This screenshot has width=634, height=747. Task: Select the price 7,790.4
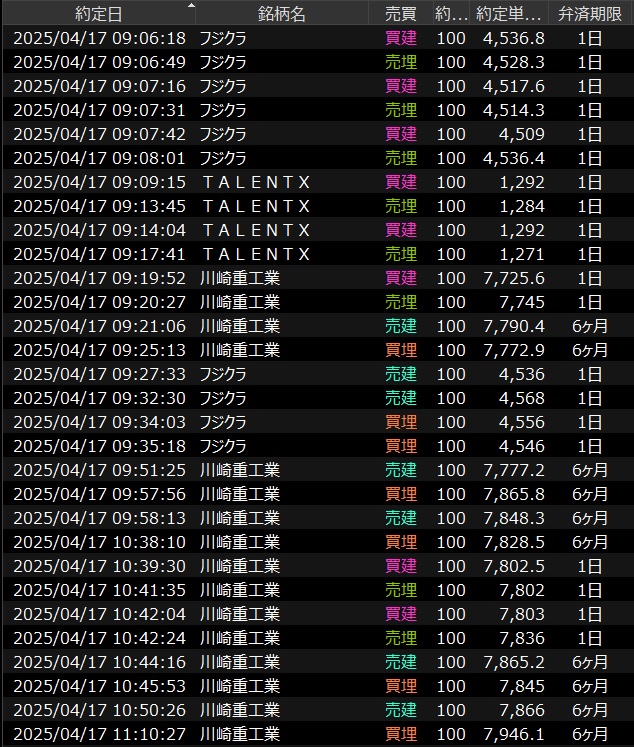click(x=513, y=326)
